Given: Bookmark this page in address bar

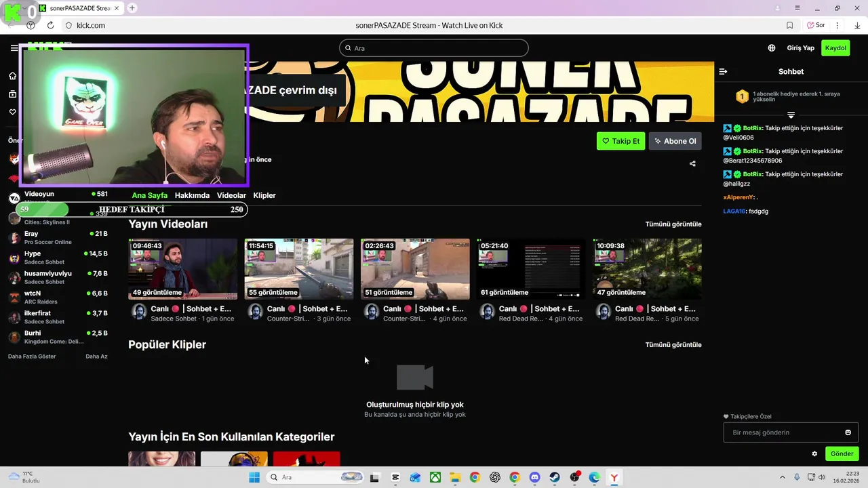Looking at the screenshot, I should click(x=789, y=25).
